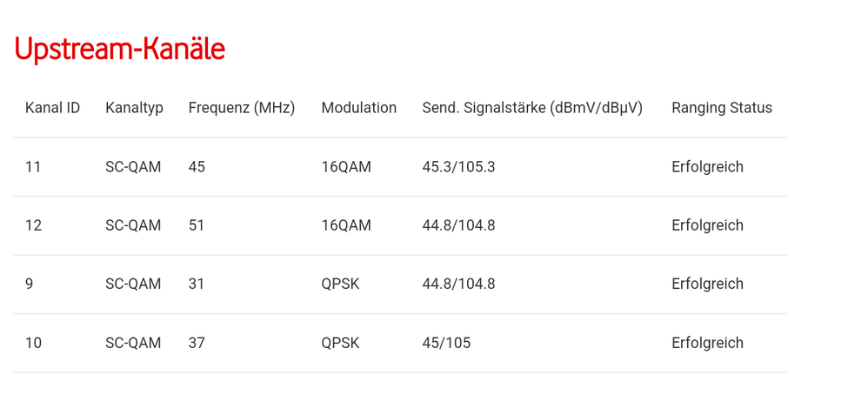
Task: Select 16QAM modulation in channel 11 row
Action: tap(346, 167)
